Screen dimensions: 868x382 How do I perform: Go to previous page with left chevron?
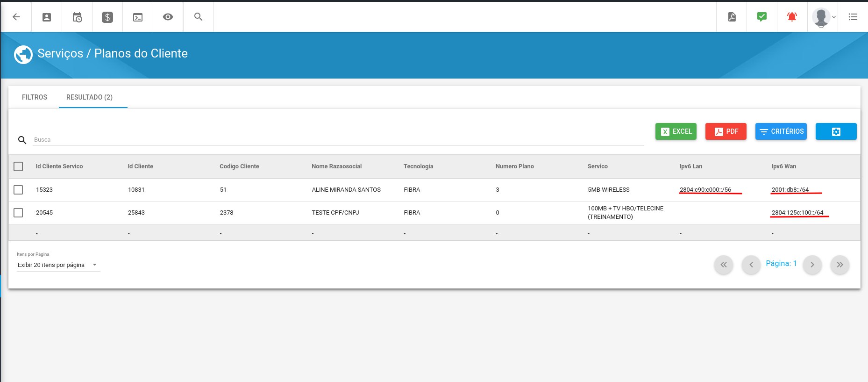[x=751, y=265]
